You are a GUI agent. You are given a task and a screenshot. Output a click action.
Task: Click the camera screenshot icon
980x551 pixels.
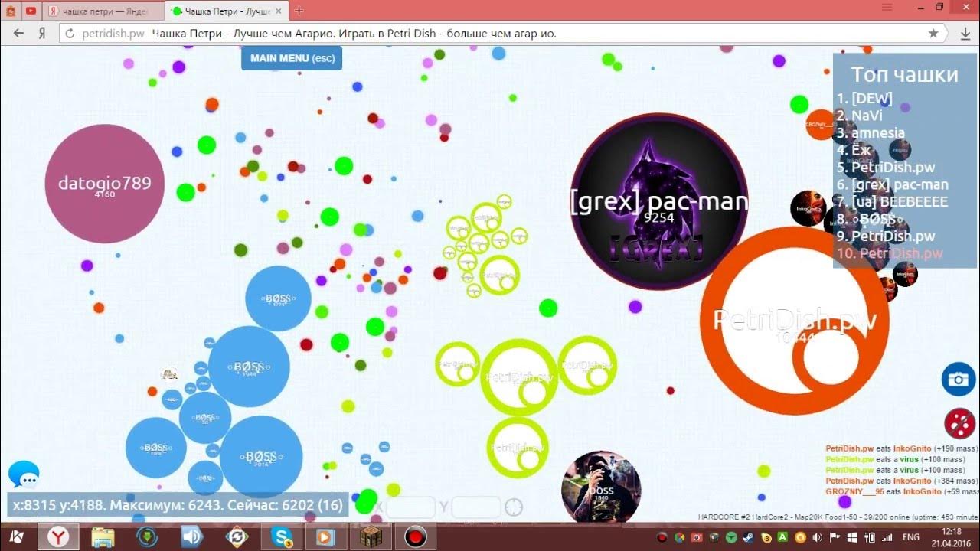[958, 380]
